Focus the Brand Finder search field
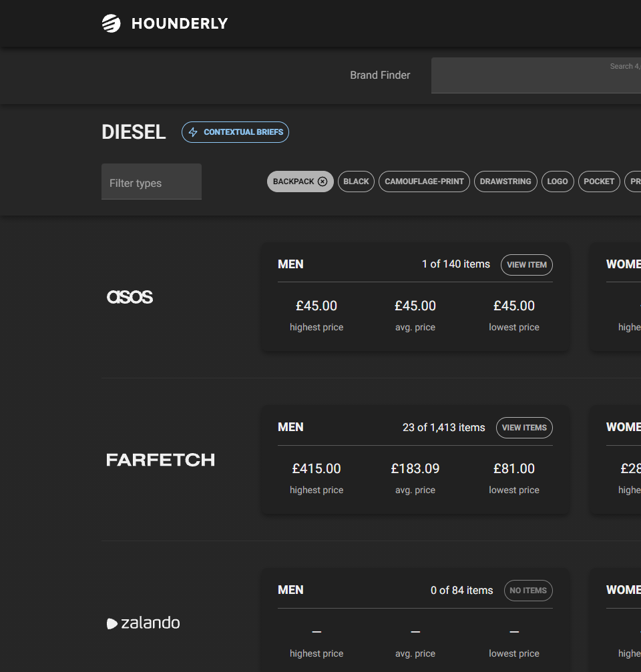This screenshot has width=641, height=672. (x=536, y=75)
